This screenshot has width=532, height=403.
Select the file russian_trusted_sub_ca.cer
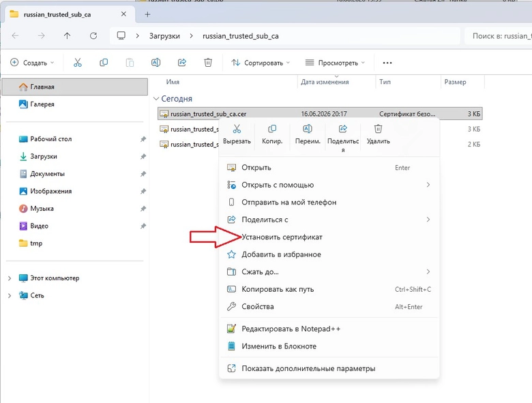click(320, 114)
